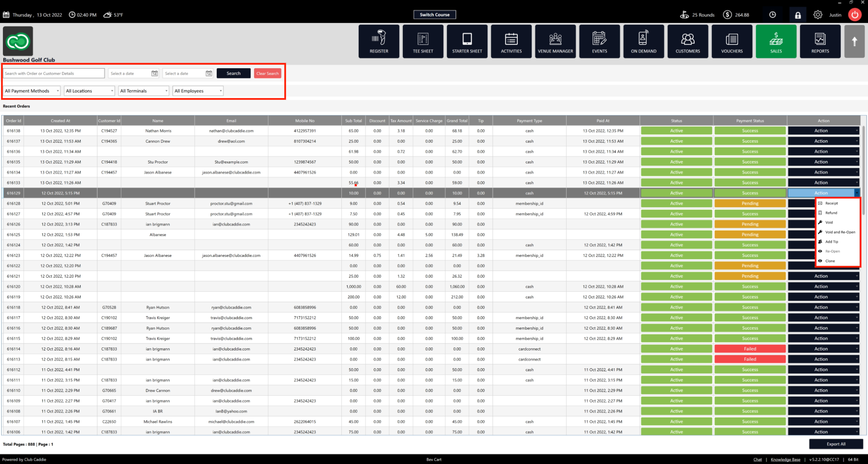The image size is (868, 464).
Task: Open the Register module icon
Action: (379, 41)
